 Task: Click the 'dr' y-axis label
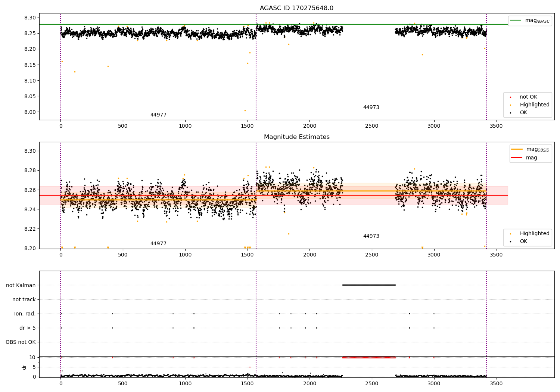[x=24, y=367]
